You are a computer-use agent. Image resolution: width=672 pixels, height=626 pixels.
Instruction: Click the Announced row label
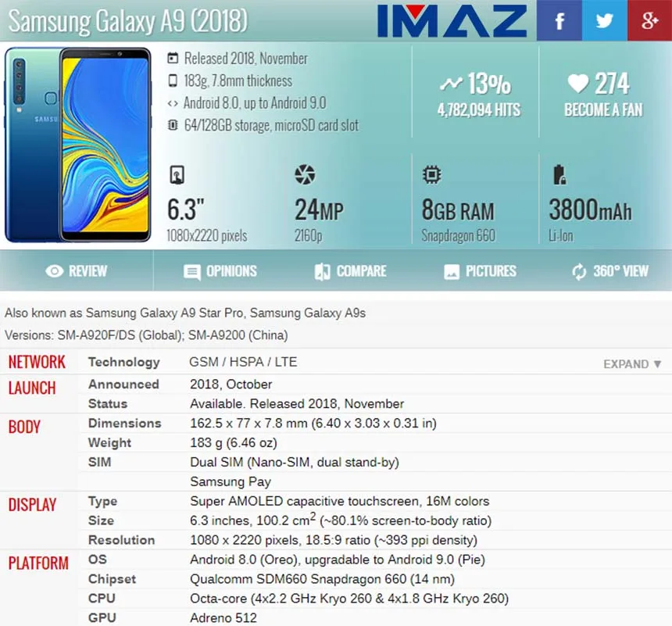pos(123,385)
